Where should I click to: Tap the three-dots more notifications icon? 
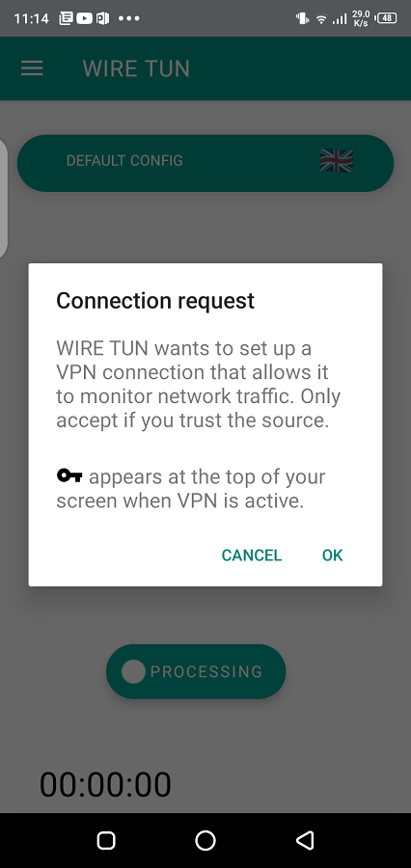(129, 18)
